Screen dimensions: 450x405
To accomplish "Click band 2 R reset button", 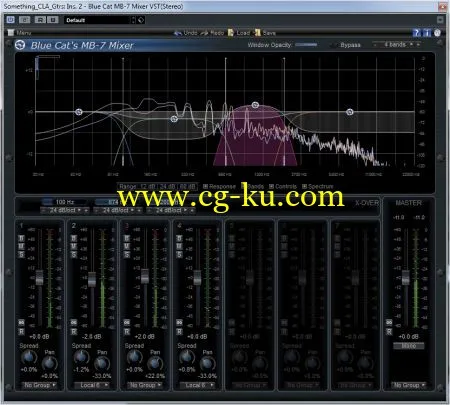I will tap(74, 332).
